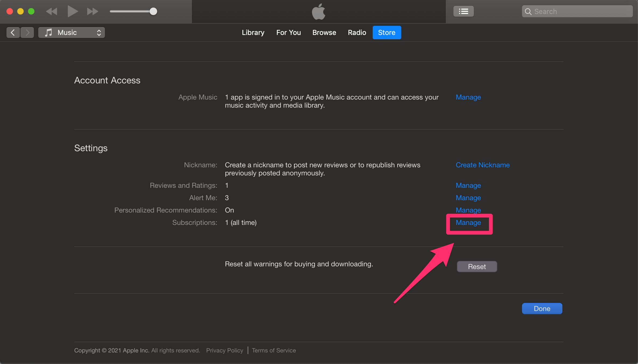Select the Store tab
Screen dimensions: 638x364
click(386, 32)
